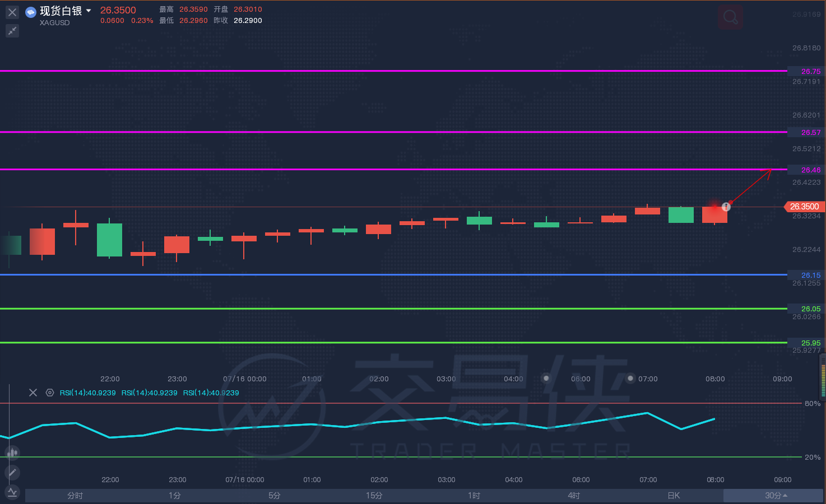826x504 pixels.
Task: Close the silver chart panel
Action: [x=12, y=12]
